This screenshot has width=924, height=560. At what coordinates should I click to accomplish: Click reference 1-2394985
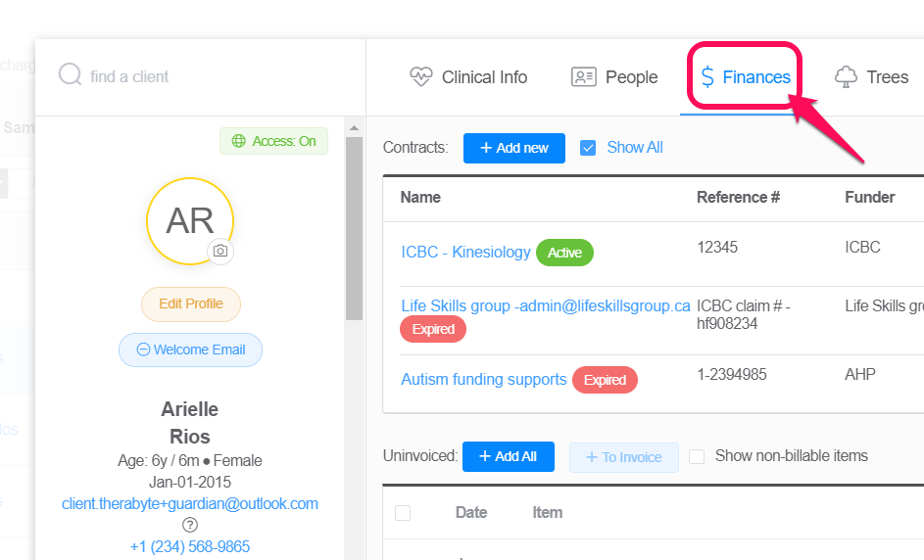coord(732,375)
